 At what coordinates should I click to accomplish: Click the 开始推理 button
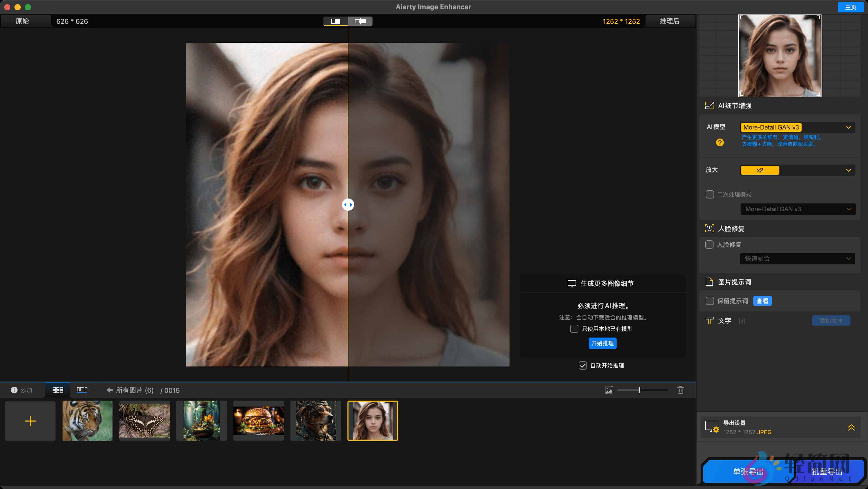pyautogui.click(x=602, y=343)
